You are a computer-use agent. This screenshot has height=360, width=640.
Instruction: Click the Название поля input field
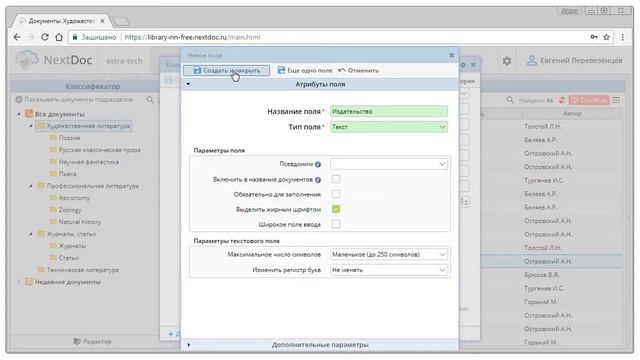tap(389, 111)
